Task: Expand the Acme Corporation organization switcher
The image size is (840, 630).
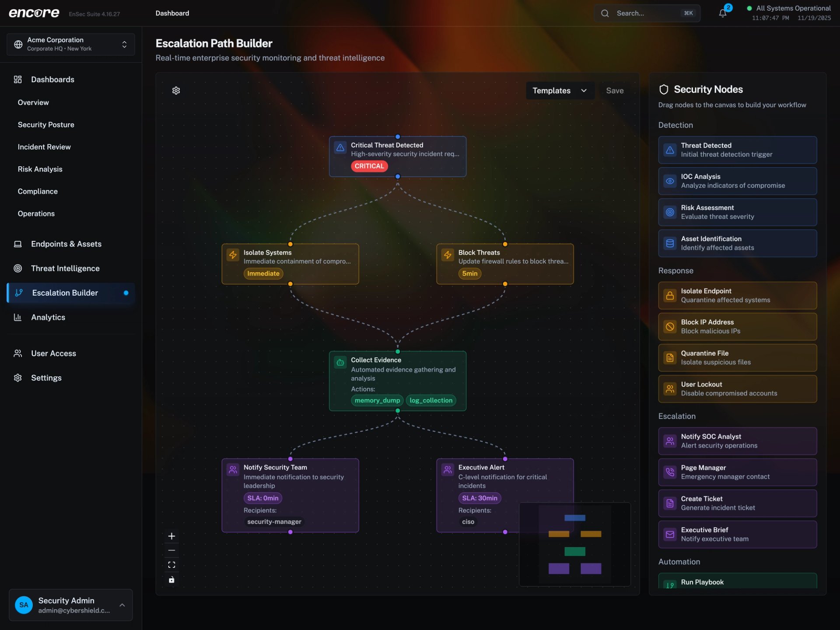Action: coord(71,44)
